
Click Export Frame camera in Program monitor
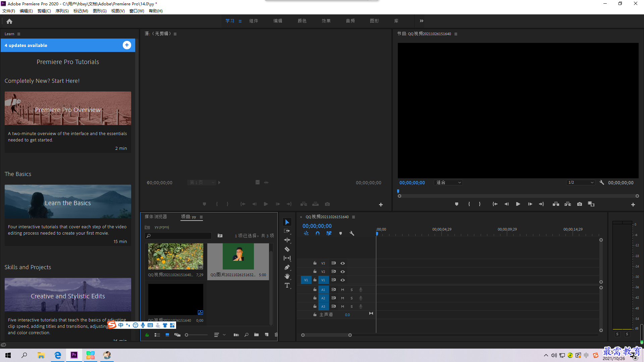(x=579, y=204)
